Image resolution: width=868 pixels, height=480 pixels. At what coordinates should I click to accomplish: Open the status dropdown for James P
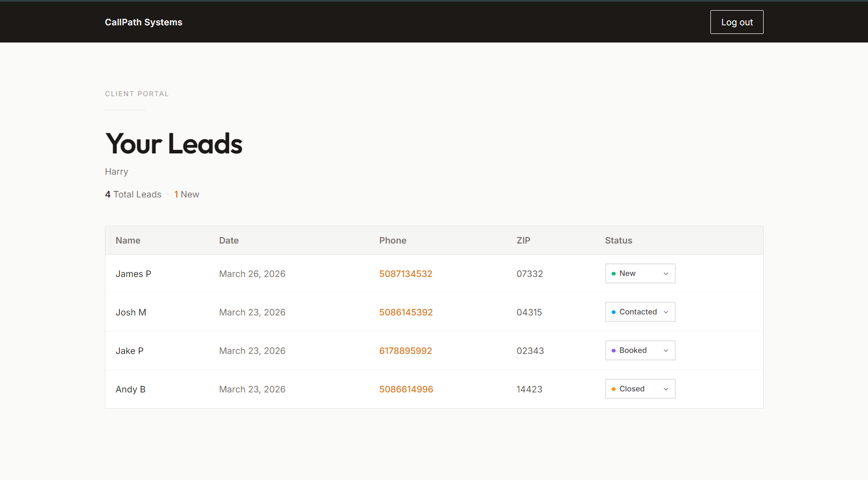(x=640, y=273)
